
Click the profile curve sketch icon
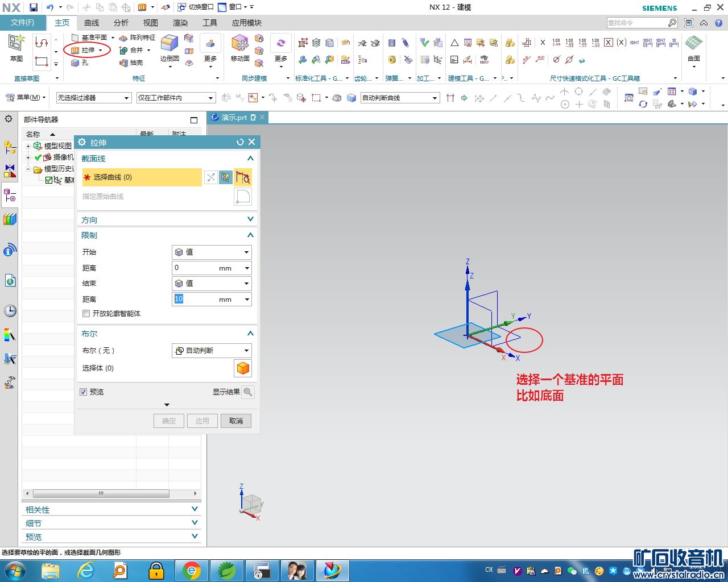(42, 43)
